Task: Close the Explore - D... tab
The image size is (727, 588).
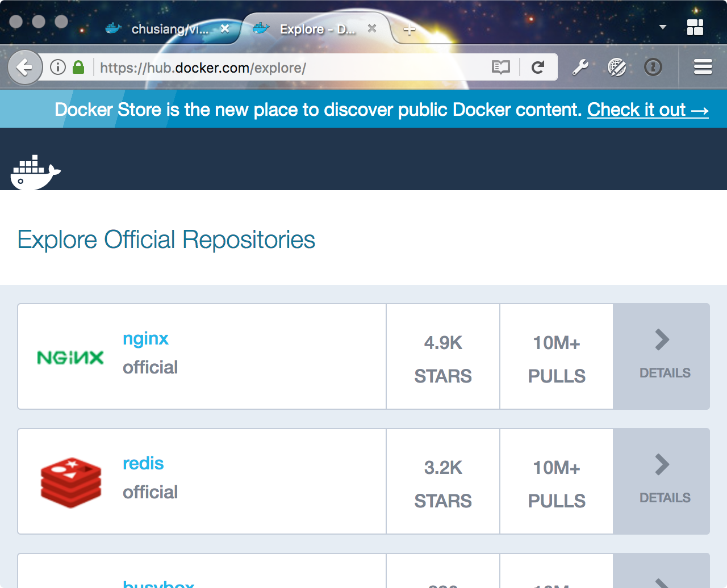Action: (372, 28)
